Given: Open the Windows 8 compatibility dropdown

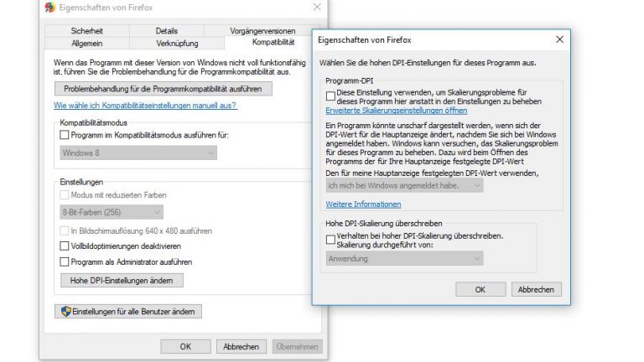Looking at the screenshot, I should 139,153.
